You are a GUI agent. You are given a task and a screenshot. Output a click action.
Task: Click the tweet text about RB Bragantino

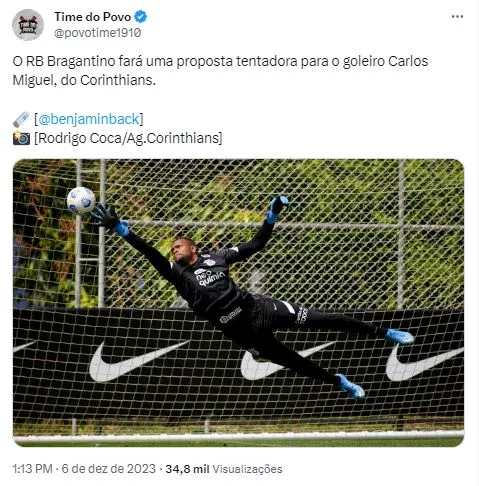(x=220, y=71)
